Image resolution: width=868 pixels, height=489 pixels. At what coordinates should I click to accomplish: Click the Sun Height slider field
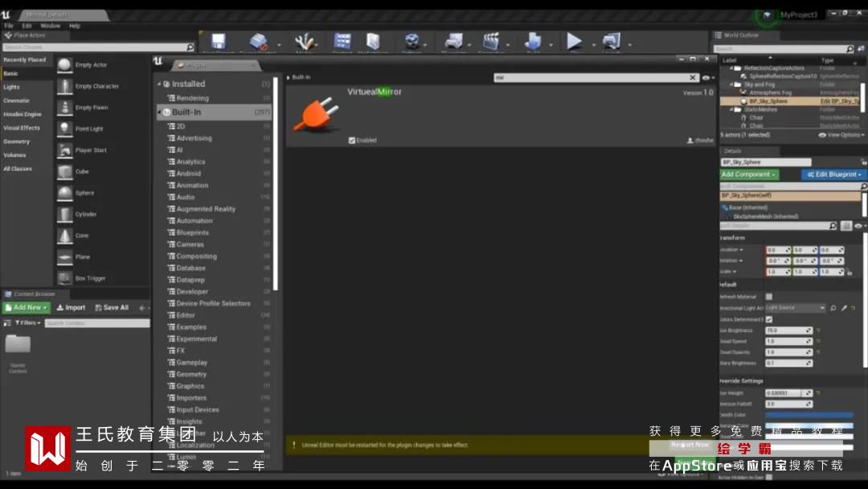tap(788, 393)
